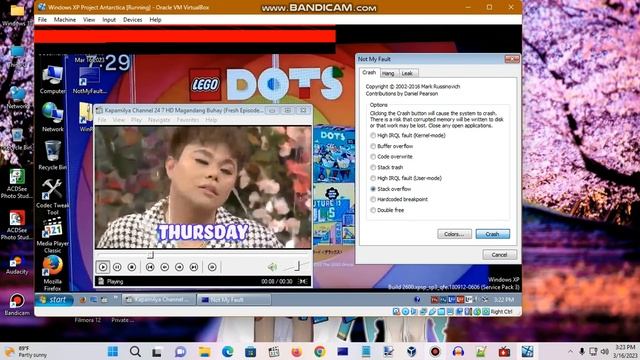This screenshot has width=640, height=360.
Task: Open Bandicam record icon on taskbar
Action: tap(435, 351)
